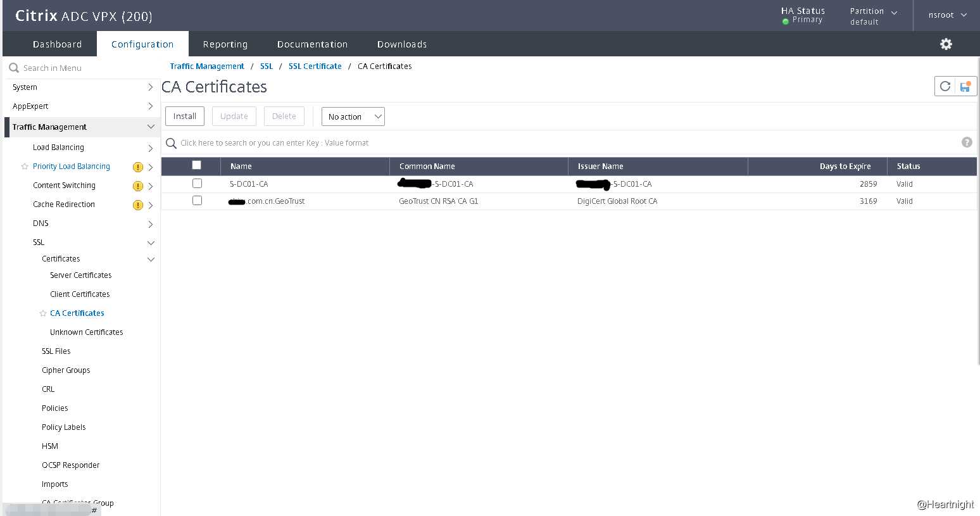Viewport: 980px width, 516px height.
Task: Switch to the Dashboard tab
Action: pos(57,44)
